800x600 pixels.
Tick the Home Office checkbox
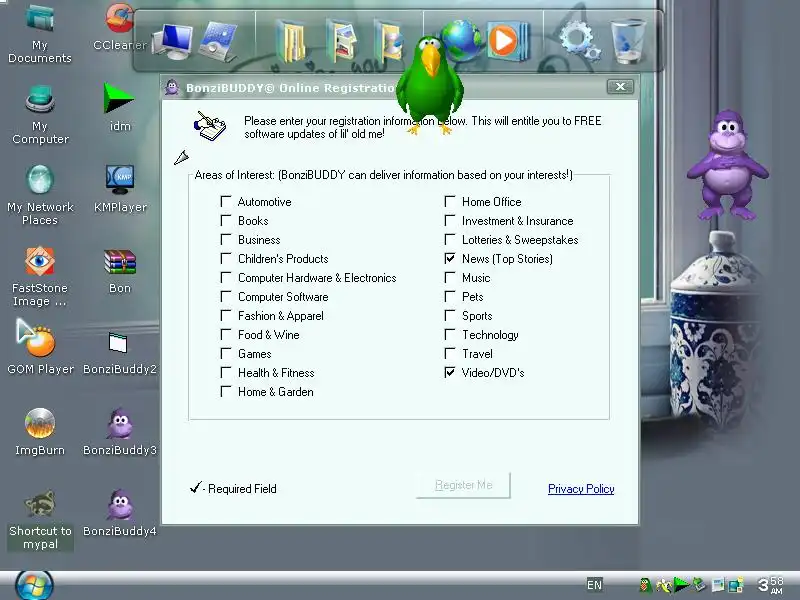coord(449,202)
